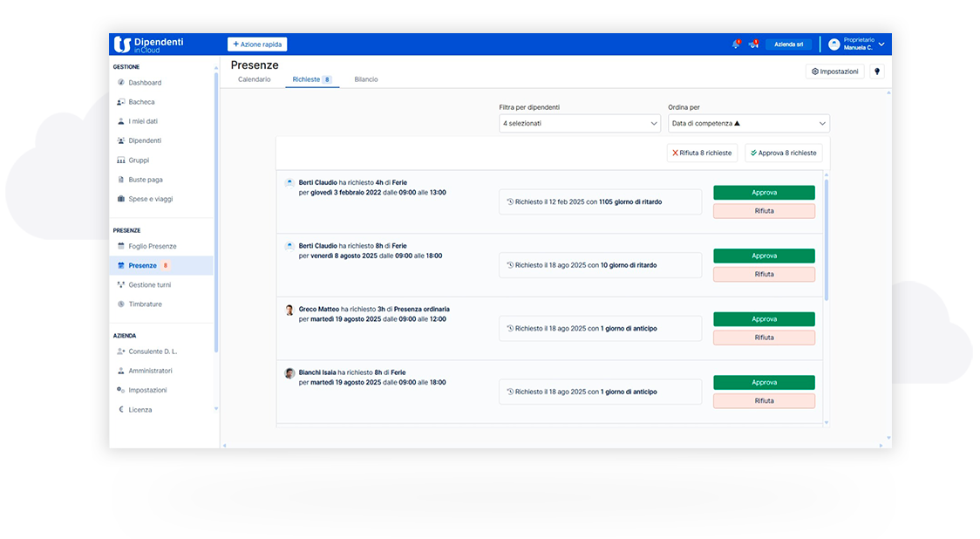Reject Berti Claudio's 4h Ferie request

764,211
